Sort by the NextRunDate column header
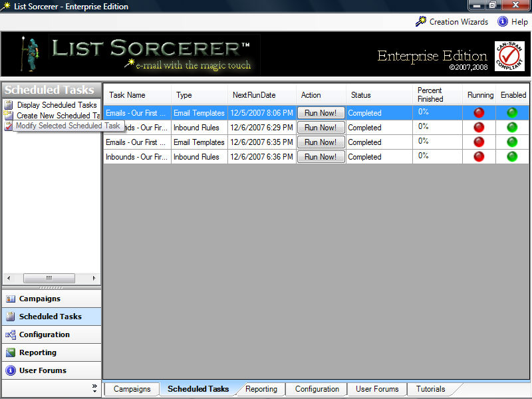Screen dimensions: 532x399 [x=253, y=95]
